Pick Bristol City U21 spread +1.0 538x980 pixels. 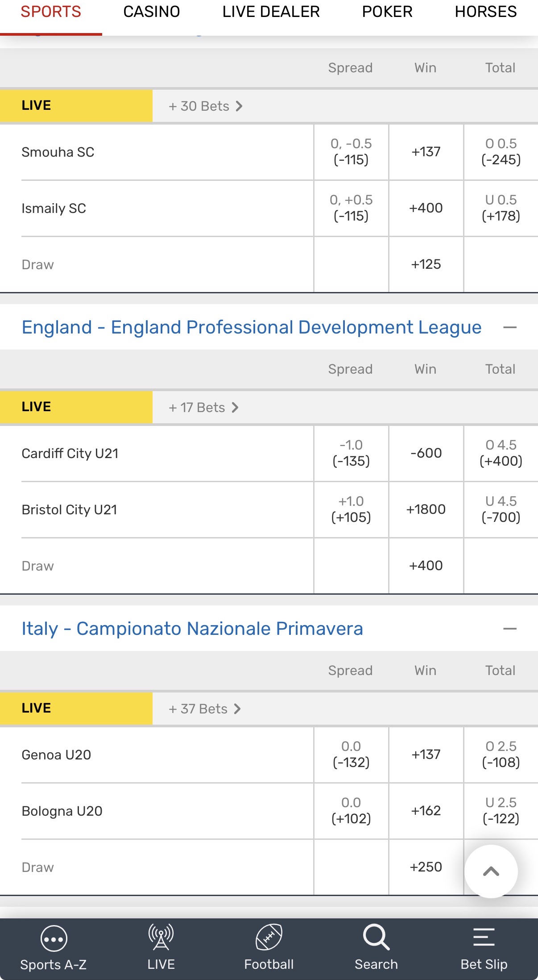[351, 509]
